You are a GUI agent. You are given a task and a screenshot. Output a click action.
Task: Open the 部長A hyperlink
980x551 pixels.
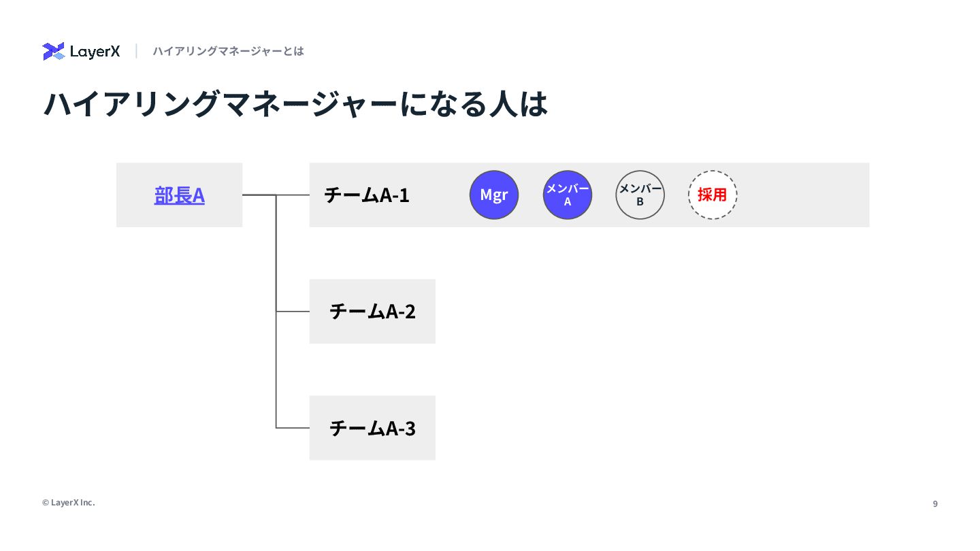(x=180, y=195)
